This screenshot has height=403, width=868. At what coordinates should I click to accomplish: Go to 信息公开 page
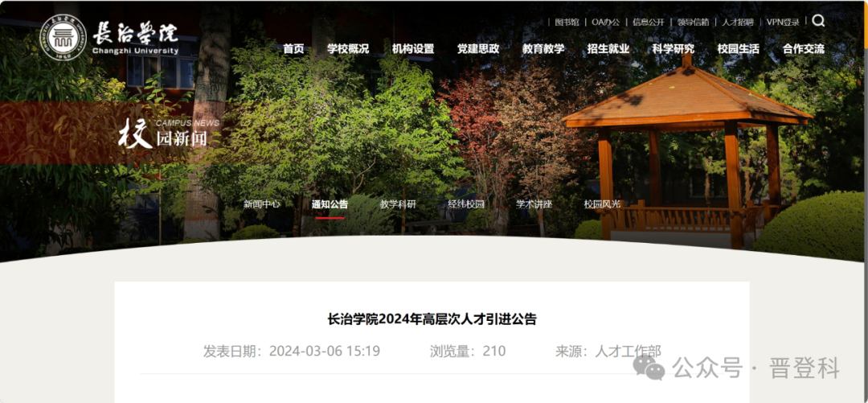click(649, 23)
